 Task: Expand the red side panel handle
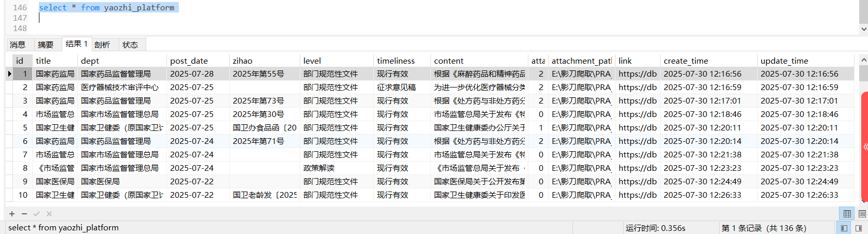click(x=865, y=147)
